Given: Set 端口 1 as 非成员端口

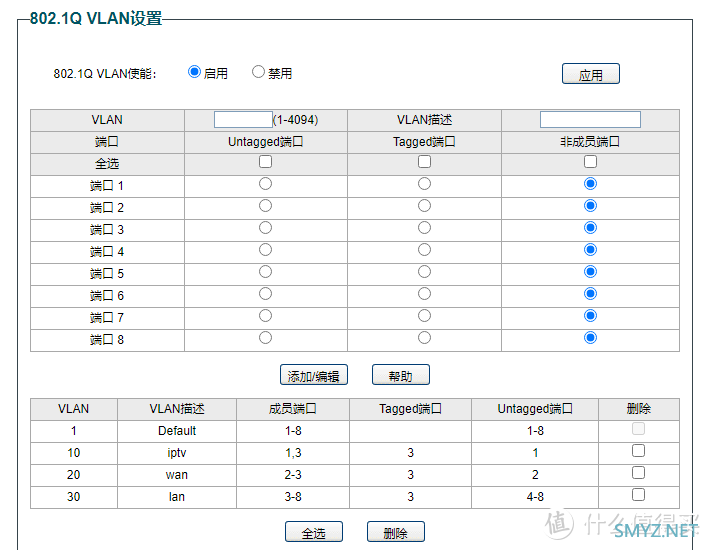Looking at the screenshot, I should 590,184.
